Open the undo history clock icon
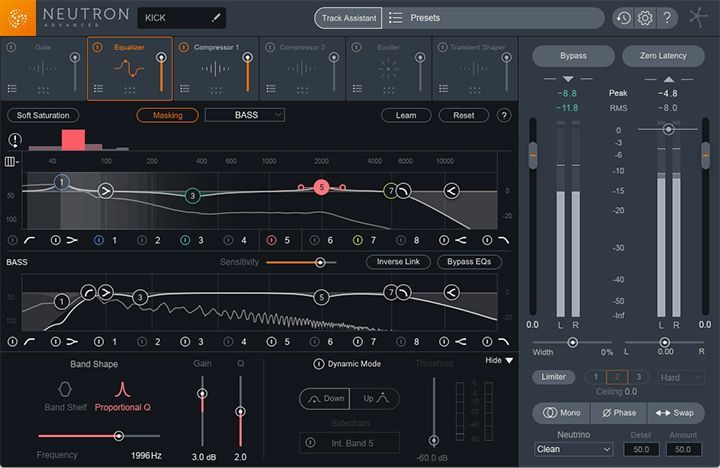This screenshot has height=468, width=720. point(623,18)
